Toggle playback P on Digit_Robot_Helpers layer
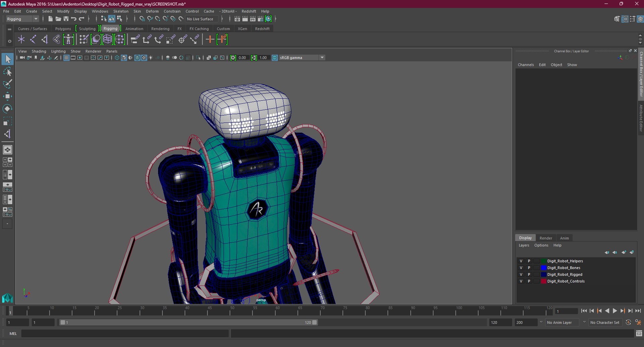644x347 pixels. point(529,261)
